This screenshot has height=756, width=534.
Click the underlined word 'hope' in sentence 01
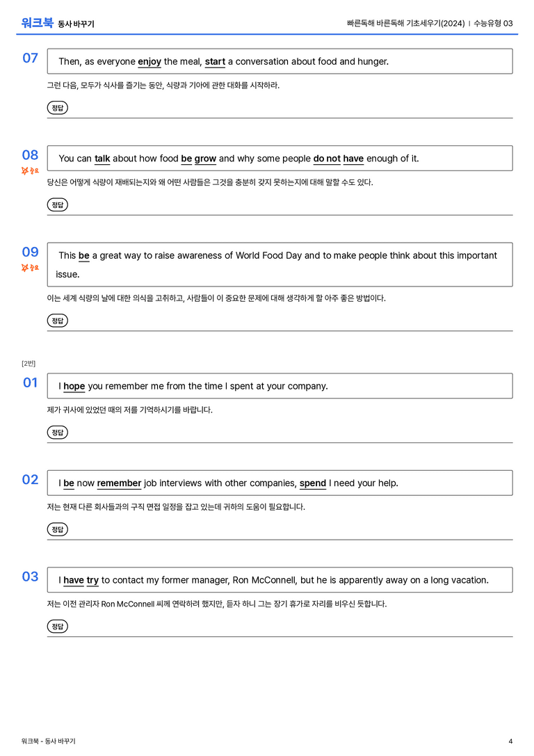tap(74, 386)
